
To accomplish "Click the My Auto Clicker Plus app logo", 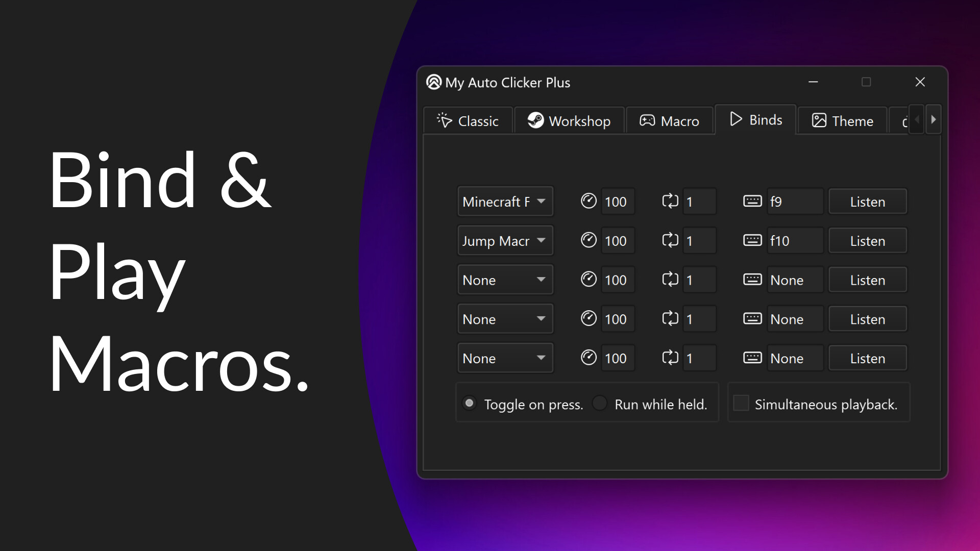I will 434,82.
